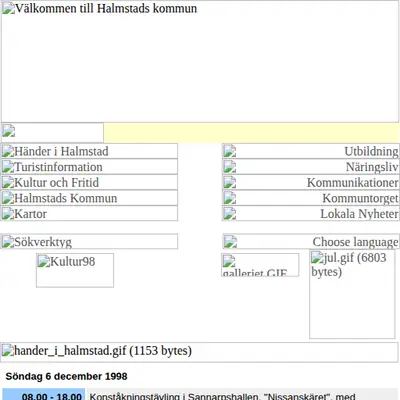This screenshot has height=400, width=400.
Task: Select the Konståkningstävling i Sannarpshallen event text
Action: tap(222, 396)
